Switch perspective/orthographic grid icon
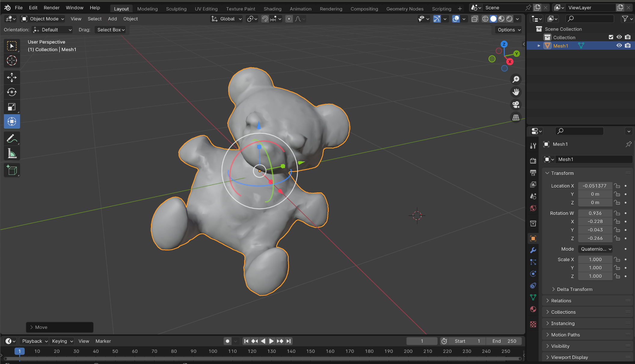Image resolution: width=635 pixels, height=364 pixels. tap(516, 118)
